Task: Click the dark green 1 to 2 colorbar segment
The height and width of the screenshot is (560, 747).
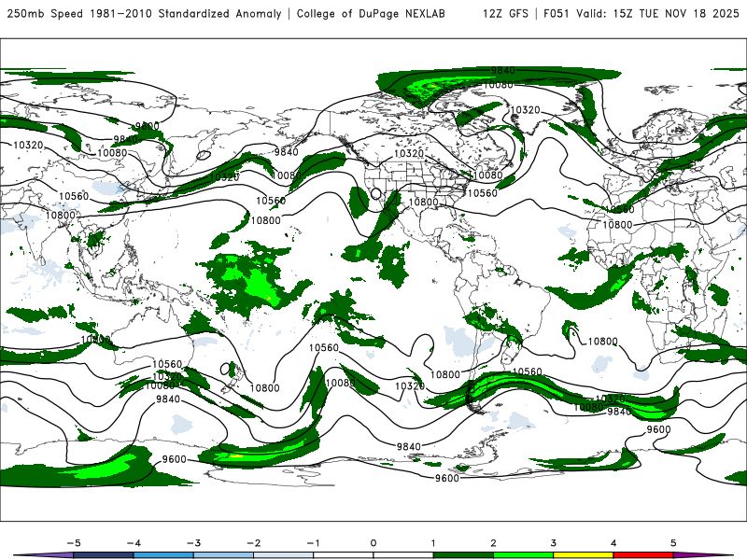Action: click(x=463, y=555)
